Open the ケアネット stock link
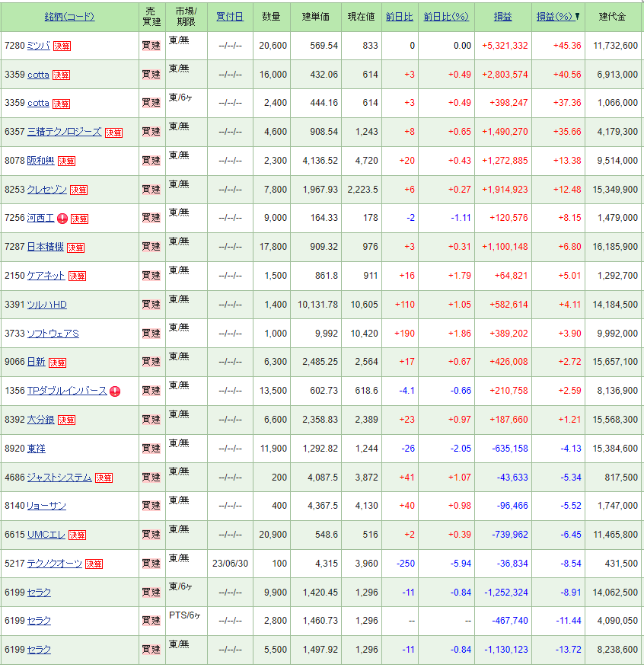 [x=46, y=276]
